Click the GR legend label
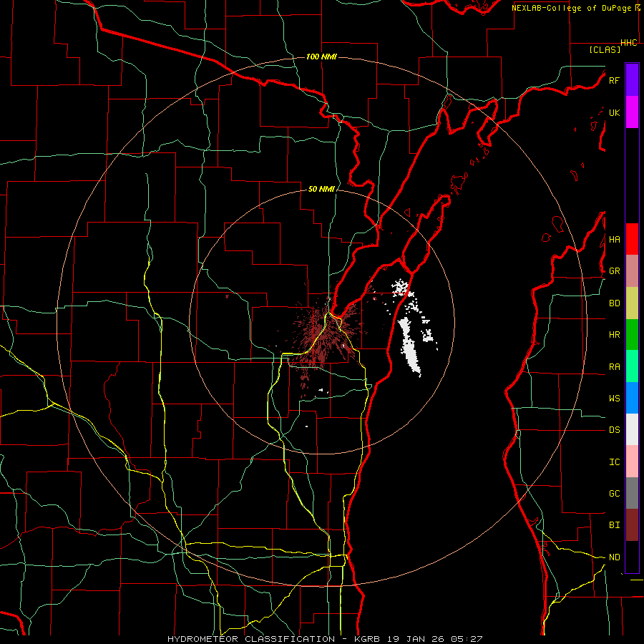 tap(614, 271)
